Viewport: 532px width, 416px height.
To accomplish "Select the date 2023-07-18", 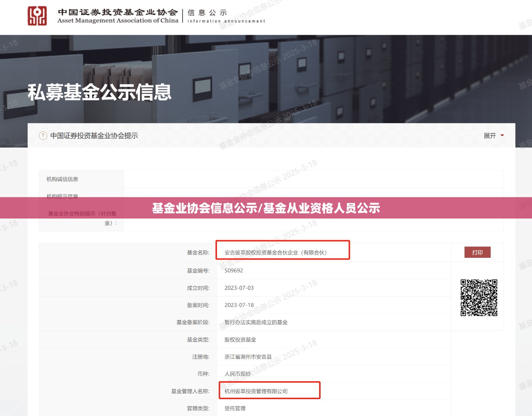I will pyautogui.click(x=239, y=305).
